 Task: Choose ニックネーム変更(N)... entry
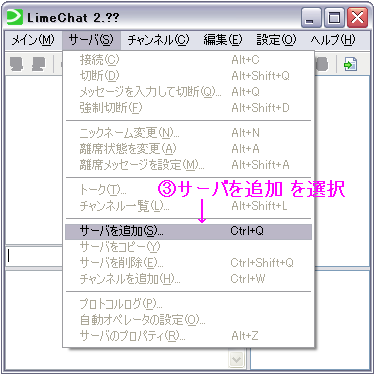188,133
